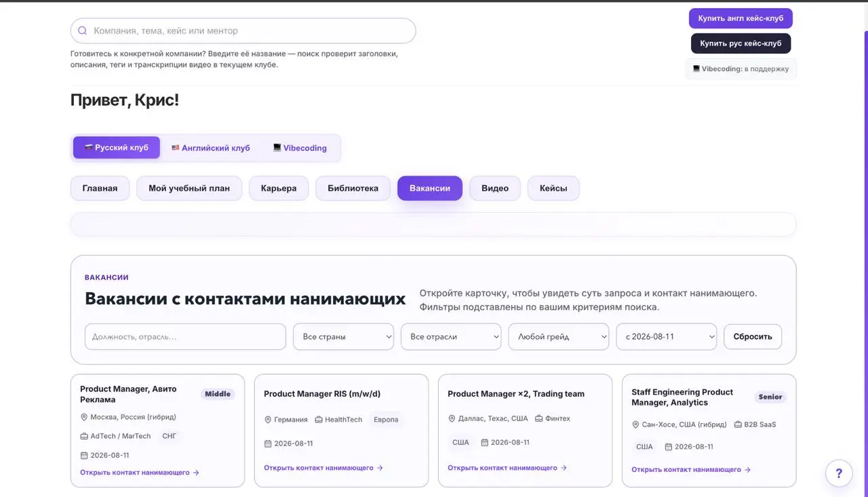This screenshot has width=868, height=497.
Task: Click location pin next to Сан-Хосе, США
Action: tap(635, 424)
